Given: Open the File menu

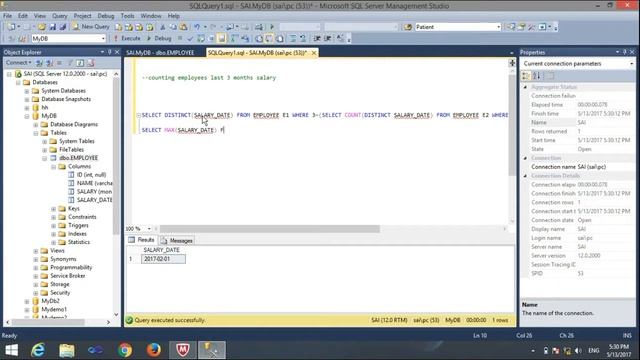Looking at the screenshot, I should click(x=7, y=16).
